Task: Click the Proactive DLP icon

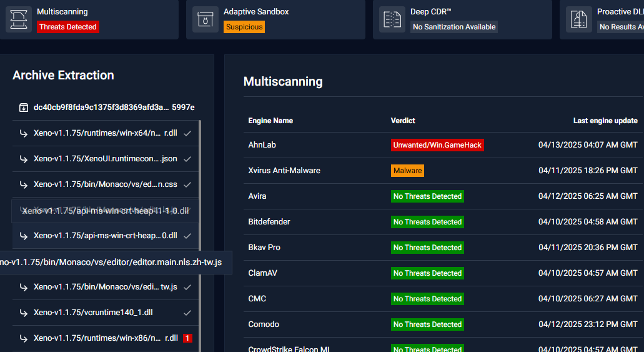Action: [x=578, y=19]
